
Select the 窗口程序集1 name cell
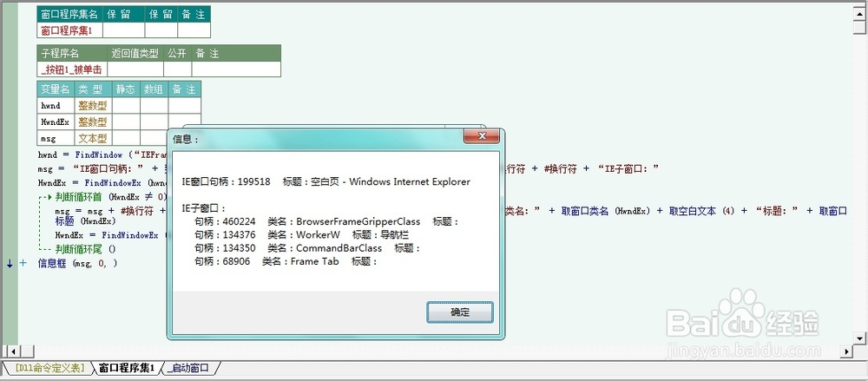tap(69, 30)
